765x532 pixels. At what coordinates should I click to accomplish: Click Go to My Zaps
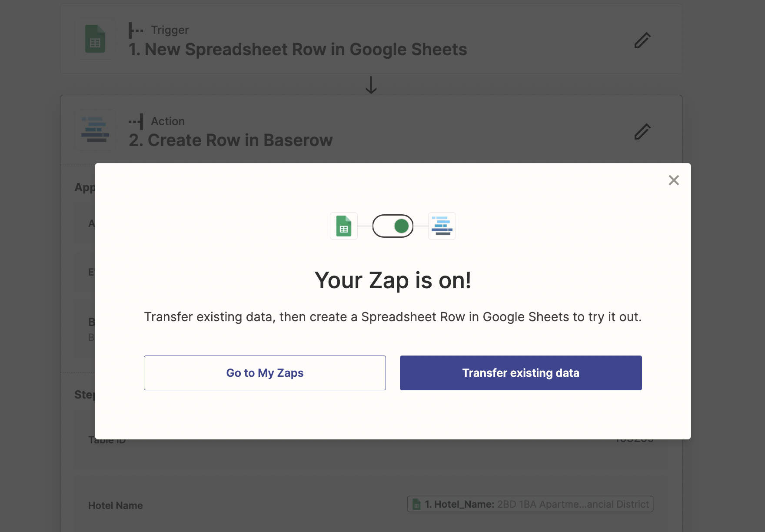click(264, 372)
